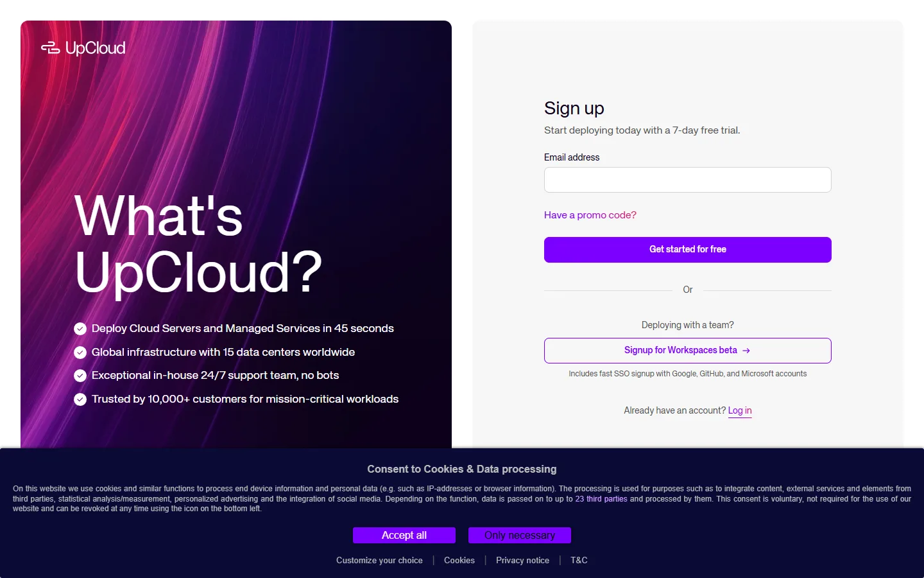
Task: Open the Cookies link in consent footer
Action: [459, 561]
